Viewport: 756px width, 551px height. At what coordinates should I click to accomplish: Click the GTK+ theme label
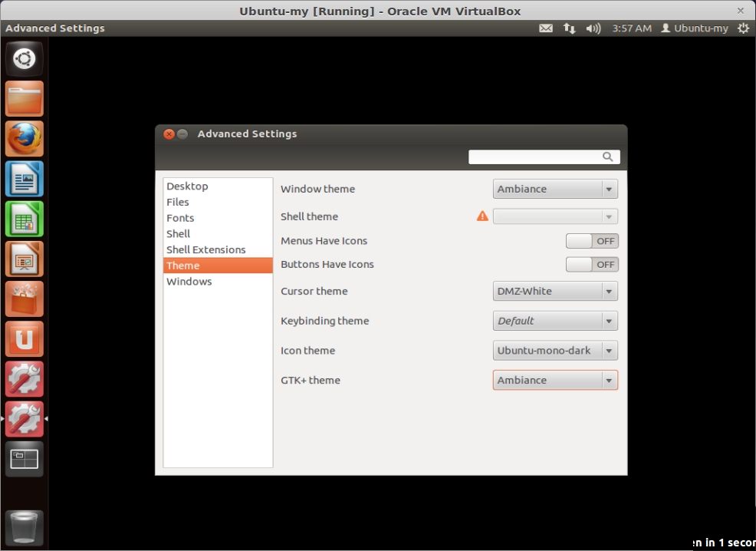tap(311, 380)
